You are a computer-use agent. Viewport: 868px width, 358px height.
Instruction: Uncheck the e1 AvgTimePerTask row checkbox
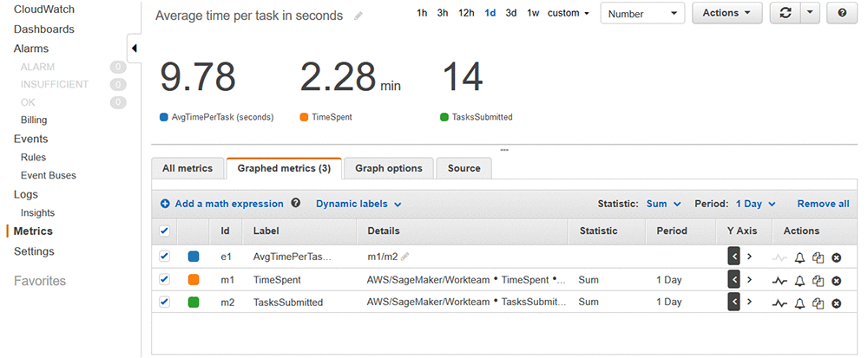164,257
